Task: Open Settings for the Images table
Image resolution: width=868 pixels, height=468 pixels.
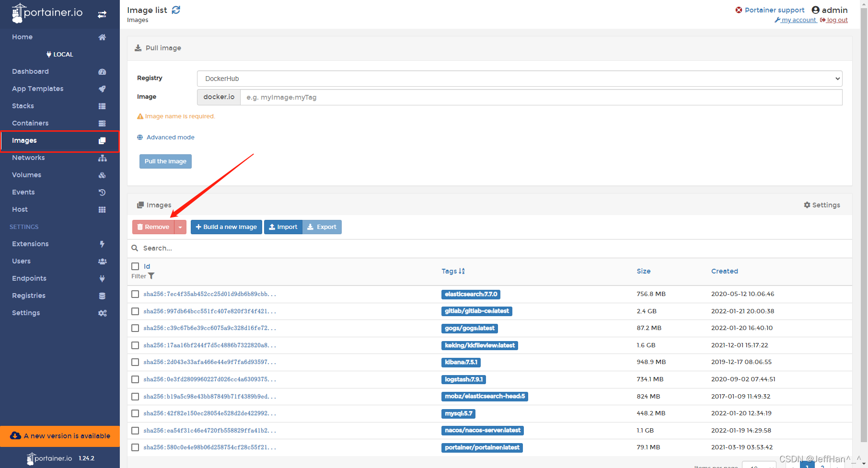Action: point(822,205)
